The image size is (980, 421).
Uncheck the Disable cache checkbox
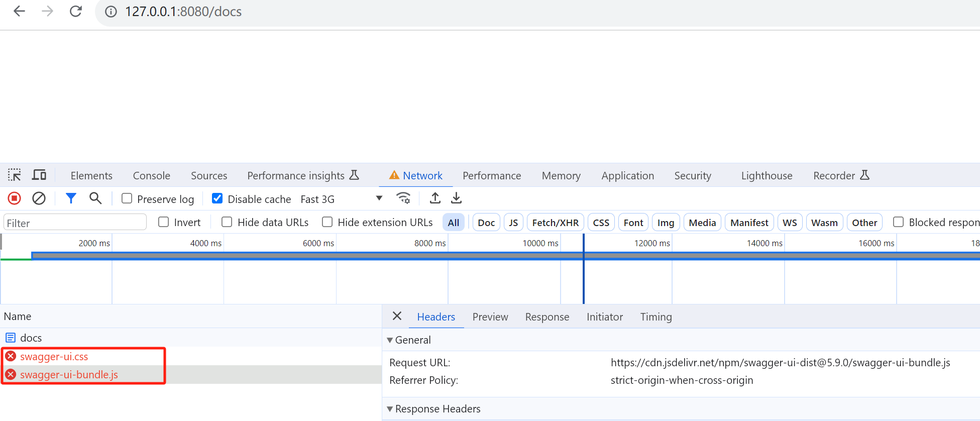[217, 198]
